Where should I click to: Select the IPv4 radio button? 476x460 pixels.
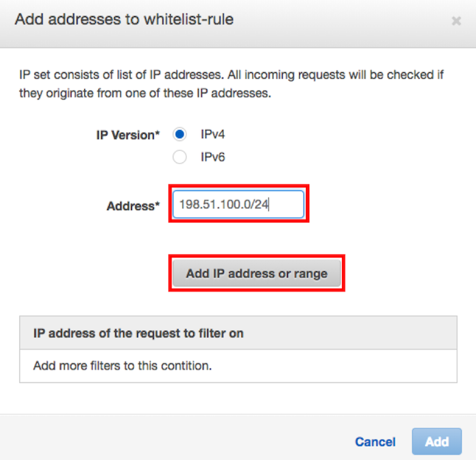pos(180,134)
